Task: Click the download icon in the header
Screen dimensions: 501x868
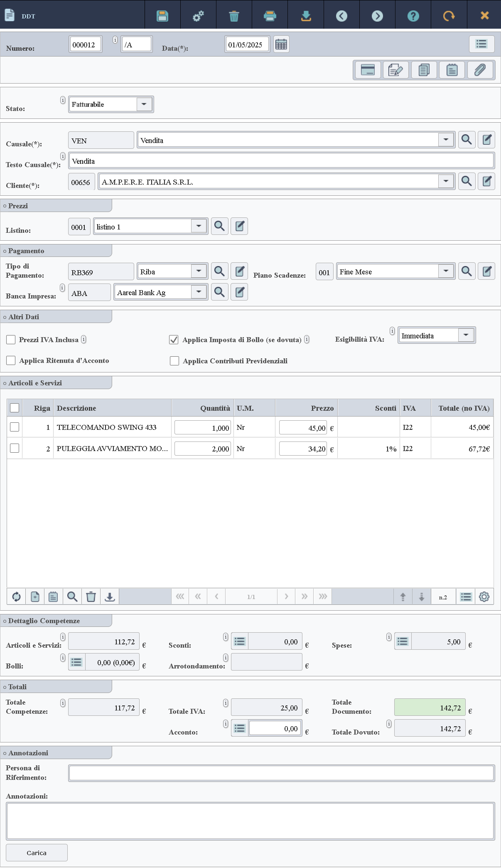Action: coord(306,16)
